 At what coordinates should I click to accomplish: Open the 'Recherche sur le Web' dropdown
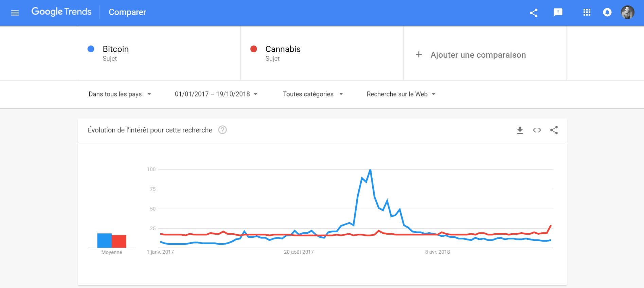point(401,94)
